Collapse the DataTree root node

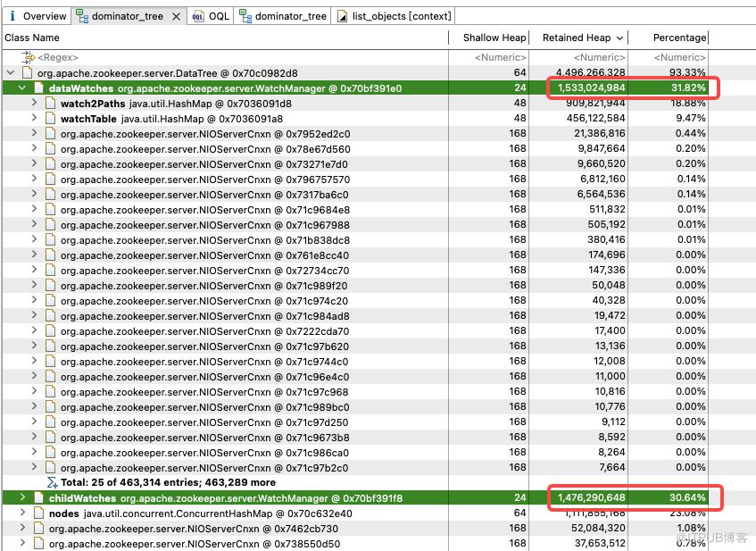tap(11, 73)
